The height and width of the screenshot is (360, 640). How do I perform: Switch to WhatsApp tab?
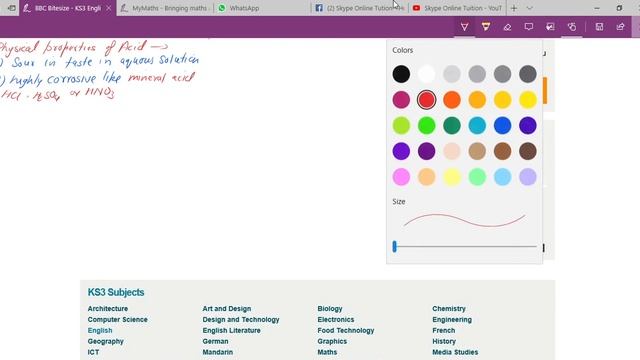coord(262,8)
